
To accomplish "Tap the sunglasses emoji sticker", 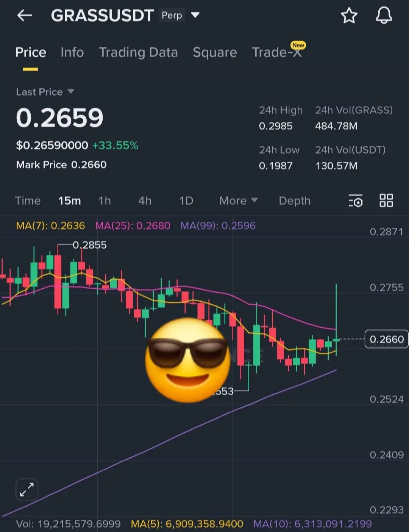I will (x=187, y=360).
